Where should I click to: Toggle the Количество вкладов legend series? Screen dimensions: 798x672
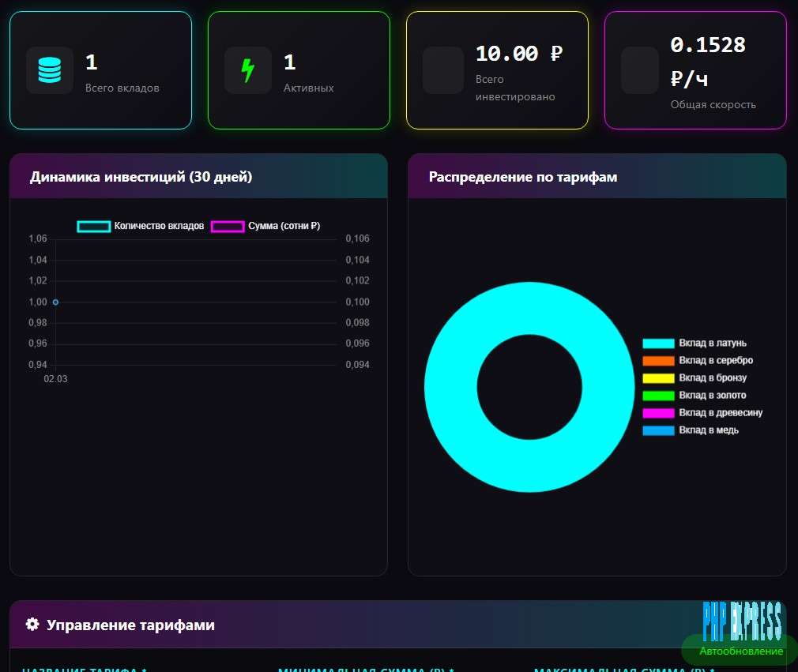click(x=141, y=226)
